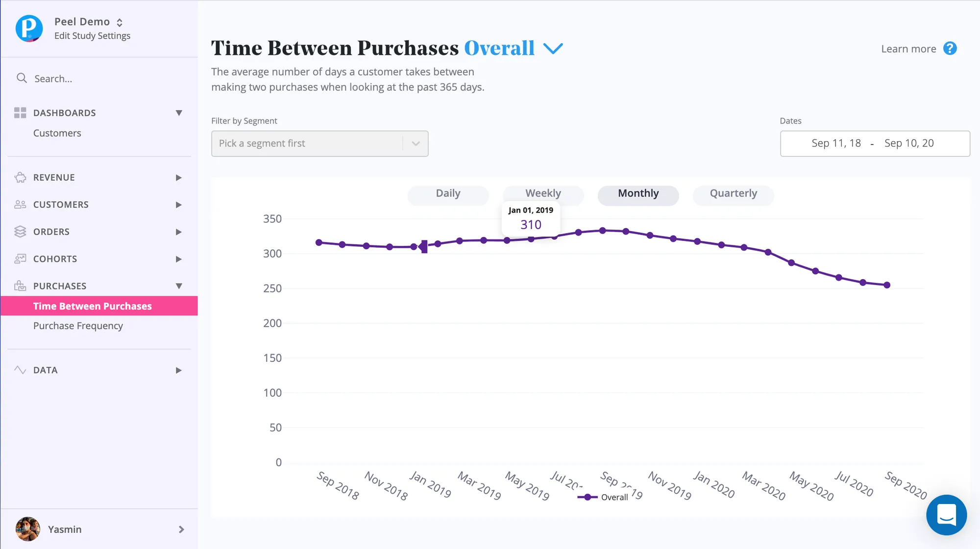This screenshot has height=549, width=980.
Task: Click the Learn more question mark icon
Action: [950, 48]
